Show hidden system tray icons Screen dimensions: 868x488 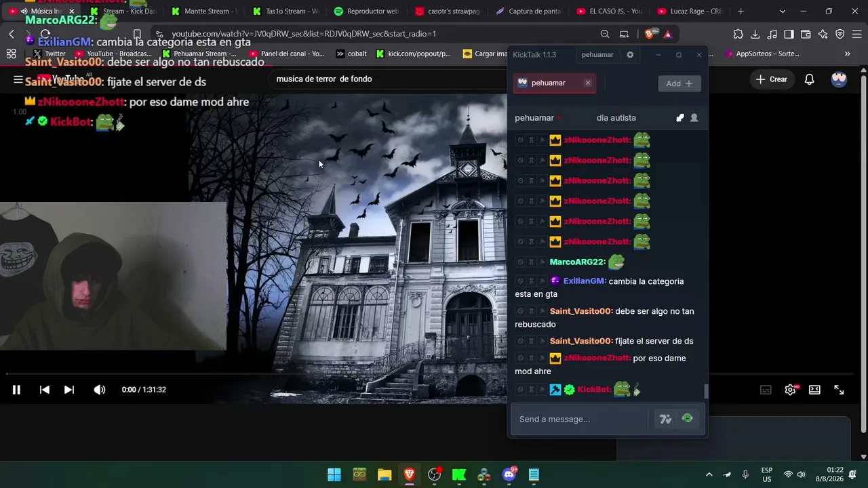[709, 474]
